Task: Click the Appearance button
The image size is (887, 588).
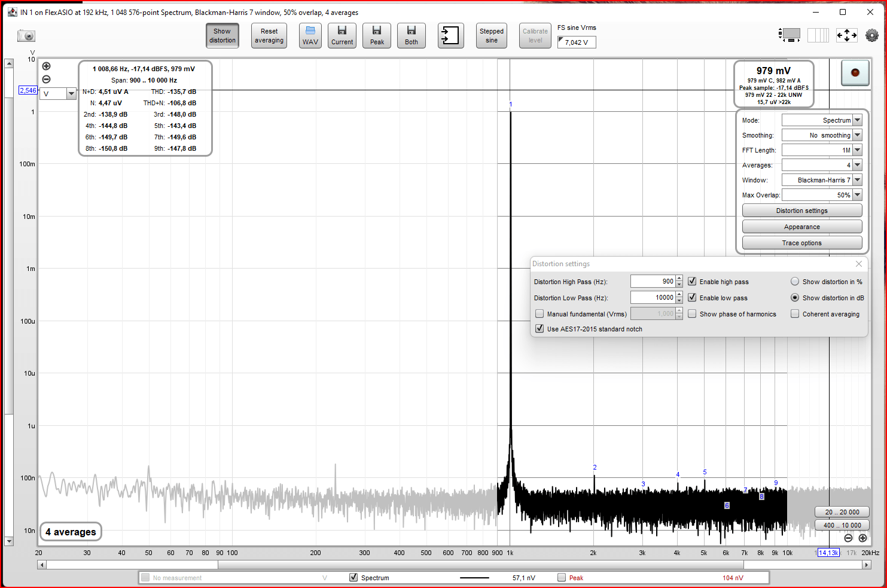Action: (x=802, y=227)
